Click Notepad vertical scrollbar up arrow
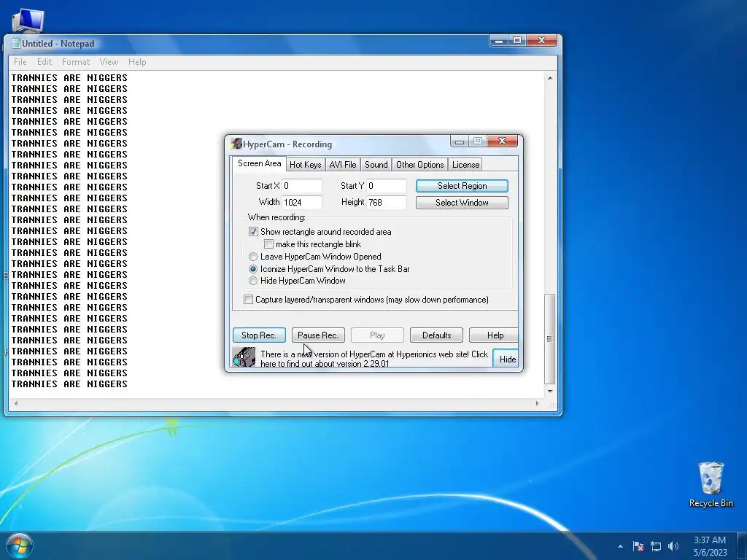747x560 pixels. click(550, 77)
